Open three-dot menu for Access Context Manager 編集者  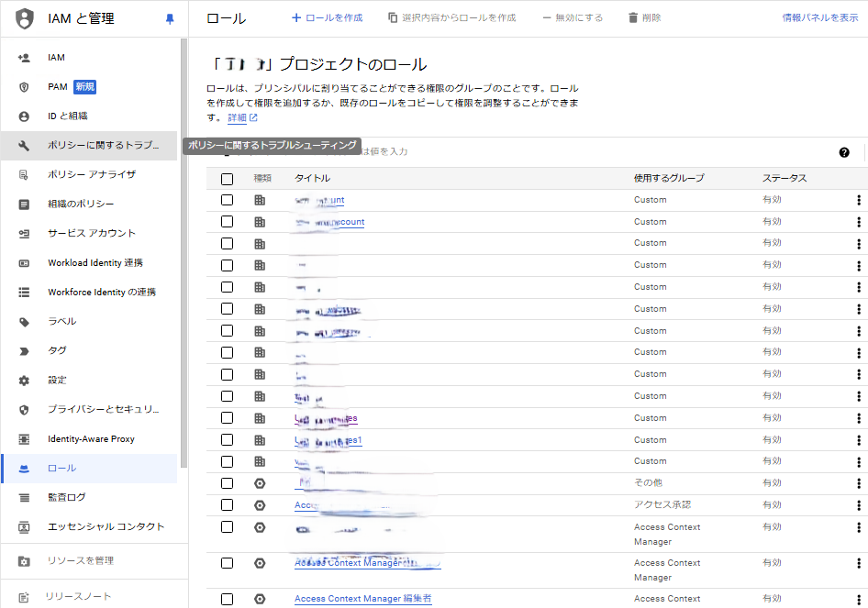[859, 599]
